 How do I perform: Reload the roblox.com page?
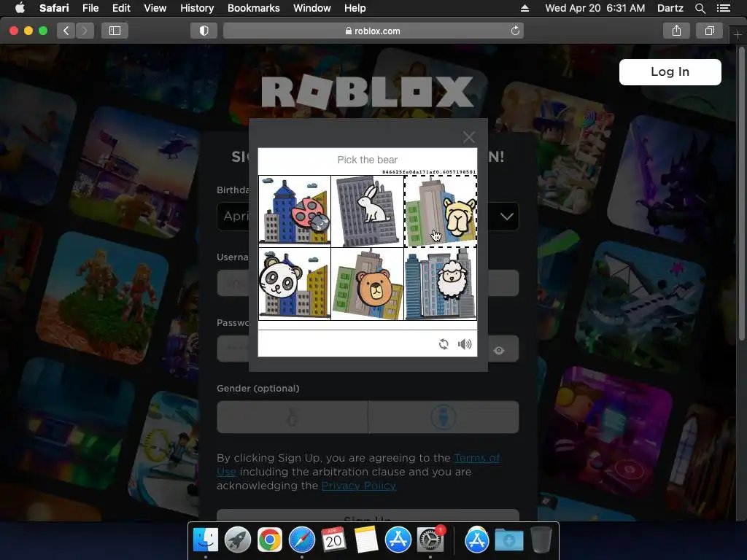point(515,31)
